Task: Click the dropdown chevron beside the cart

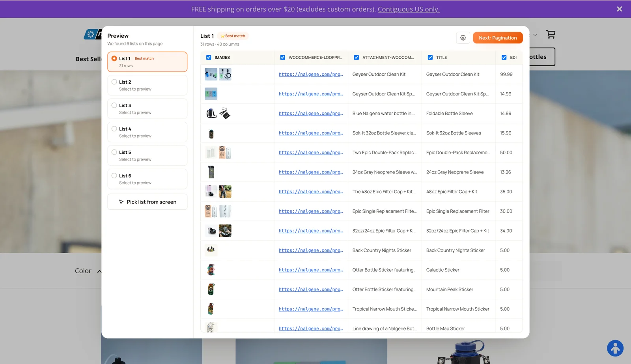Action: point(535,35)
